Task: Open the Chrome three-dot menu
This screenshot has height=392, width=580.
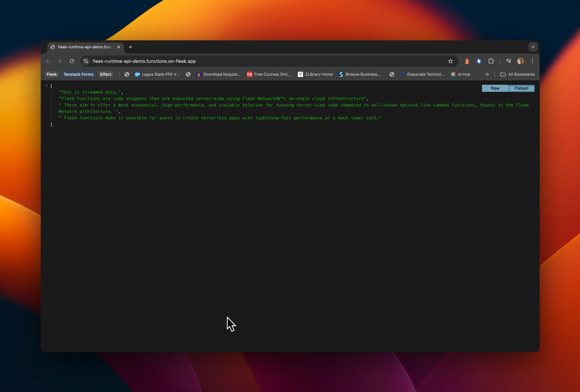Action: 532,61
